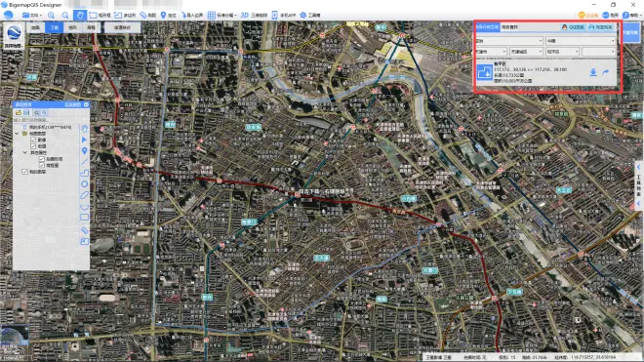The width and height of the screenshot is (644, 362).
Task: Click the zoom in magnifier icon
Action: (52, 16)
